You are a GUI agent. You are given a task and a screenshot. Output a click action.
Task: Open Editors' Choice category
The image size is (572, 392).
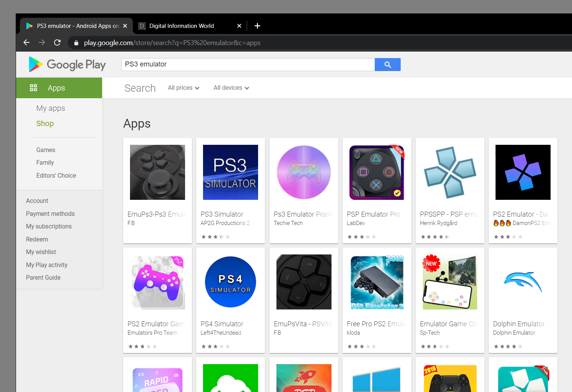tap(56, 175)
